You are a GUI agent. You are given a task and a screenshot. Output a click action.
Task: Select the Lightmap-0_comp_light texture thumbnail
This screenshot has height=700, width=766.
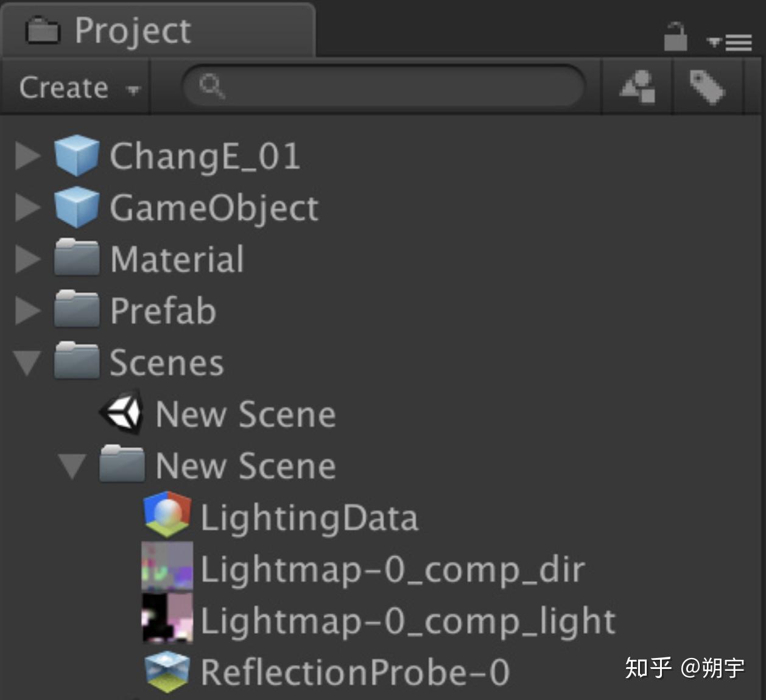point(167,618)
